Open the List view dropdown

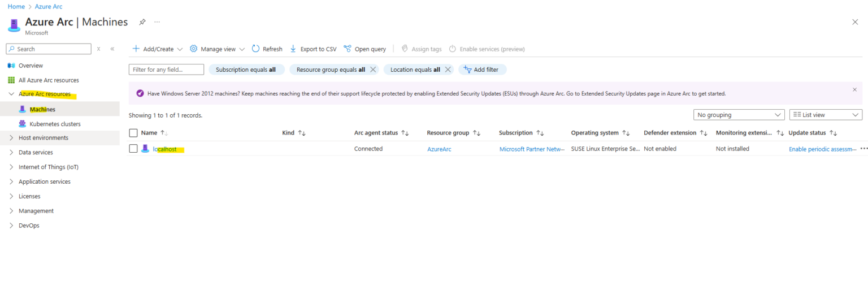826,115
